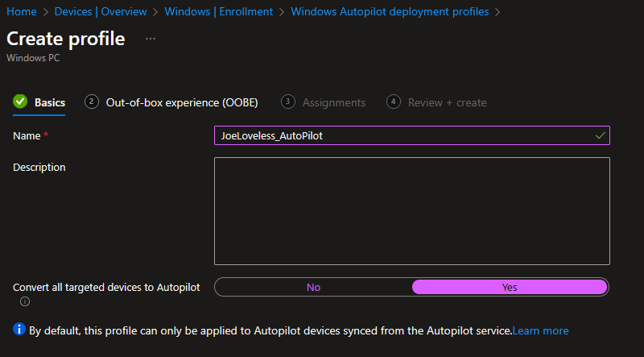Image resolution: width=644 pixels, height=357 pixels.
Task: Click the step 3 circle icon
Action: [x=288, y=102]
